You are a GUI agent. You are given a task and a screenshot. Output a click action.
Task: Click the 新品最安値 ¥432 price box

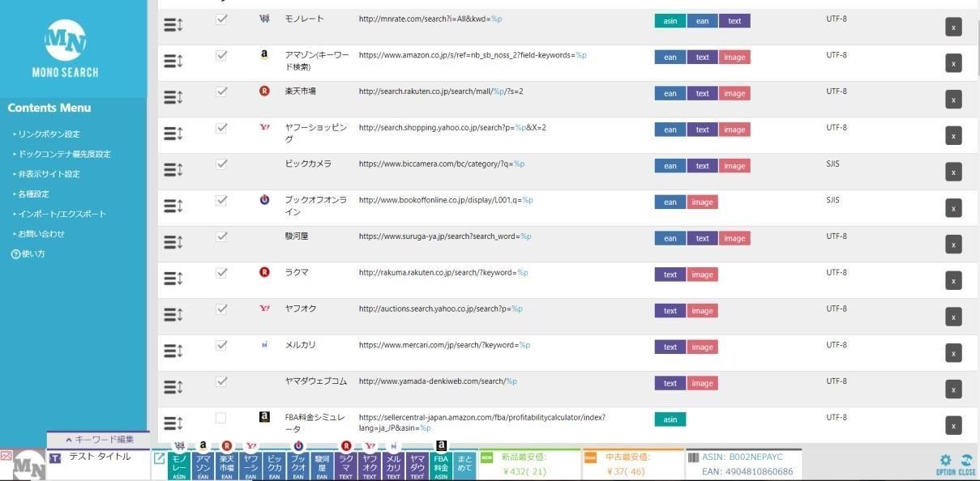(530, 465)
